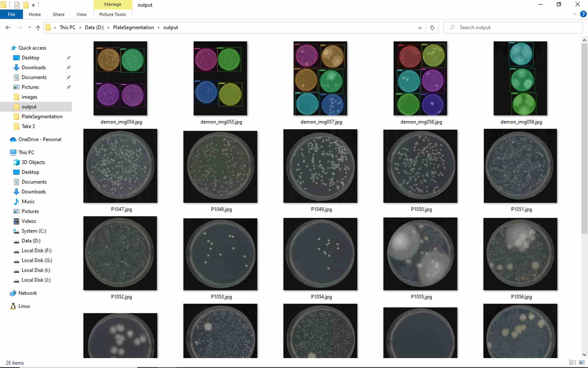This screenshot has height=368, width=588.
Task: Switch to Large thumbnails view layout
Action: tap(582, 362)
